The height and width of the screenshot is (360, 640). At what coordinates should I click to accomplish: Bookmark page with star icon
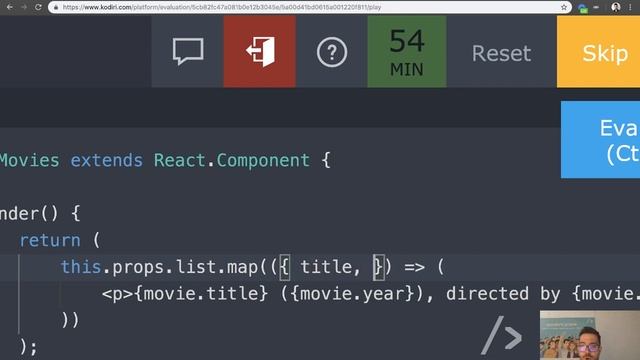564,7
